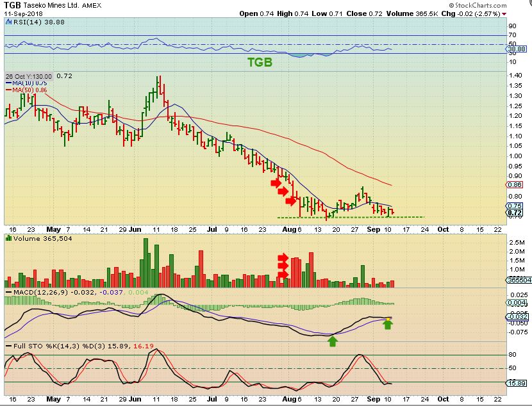Click the black line marker before Full STO
Image resolution: width=532 pixels, height=406 pixels.
click(x=8, y=346)
